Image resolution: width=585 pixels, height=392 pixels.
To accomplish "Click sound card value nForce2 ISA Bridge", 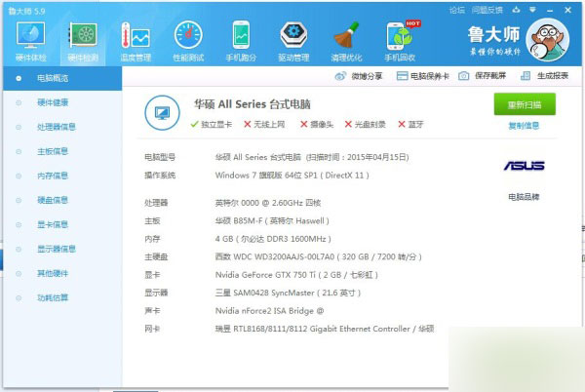I will [x=269, y=311].
